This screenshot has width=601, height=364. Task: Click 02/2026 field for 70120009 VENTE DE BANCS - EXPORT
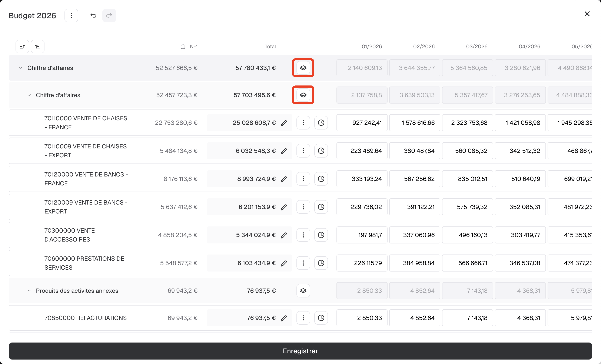pos(415,207)
